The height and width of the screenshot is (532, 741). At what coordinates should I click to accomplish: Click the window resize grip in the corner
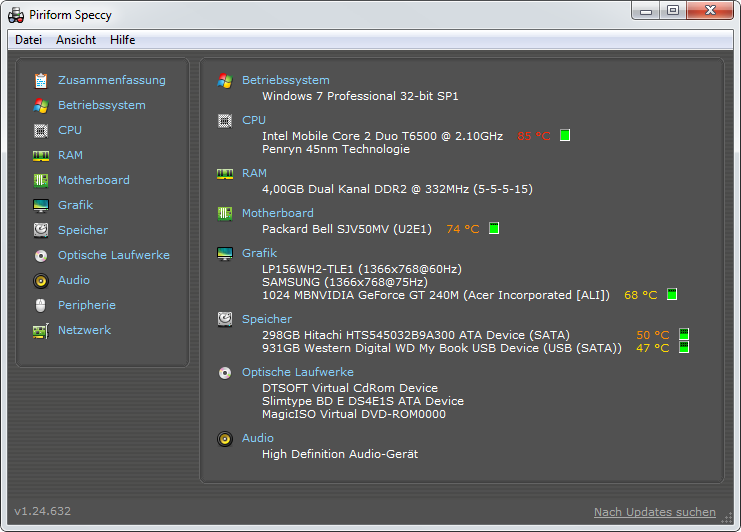[727, 518]
